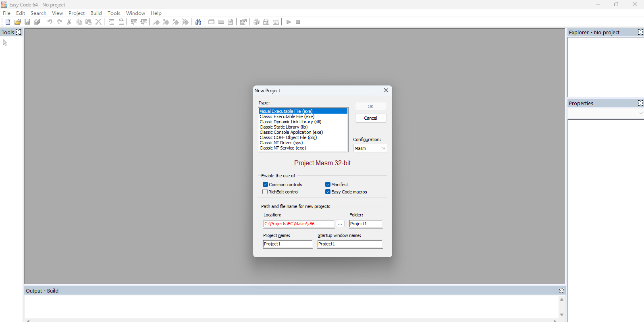Open the Configuration Masm dropdown
Viewport: 644px width, 322px height.
(x=370, y=148)
